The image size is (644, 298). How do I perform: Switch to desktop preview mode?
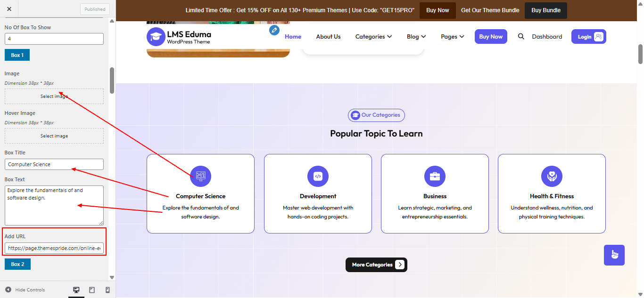[76, 290]
